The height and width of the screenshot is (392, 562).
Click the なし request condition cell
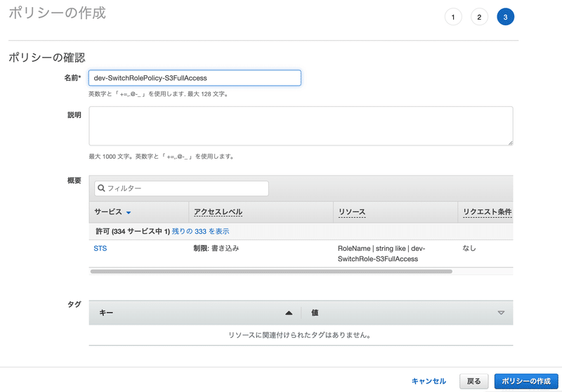[469, 248]
